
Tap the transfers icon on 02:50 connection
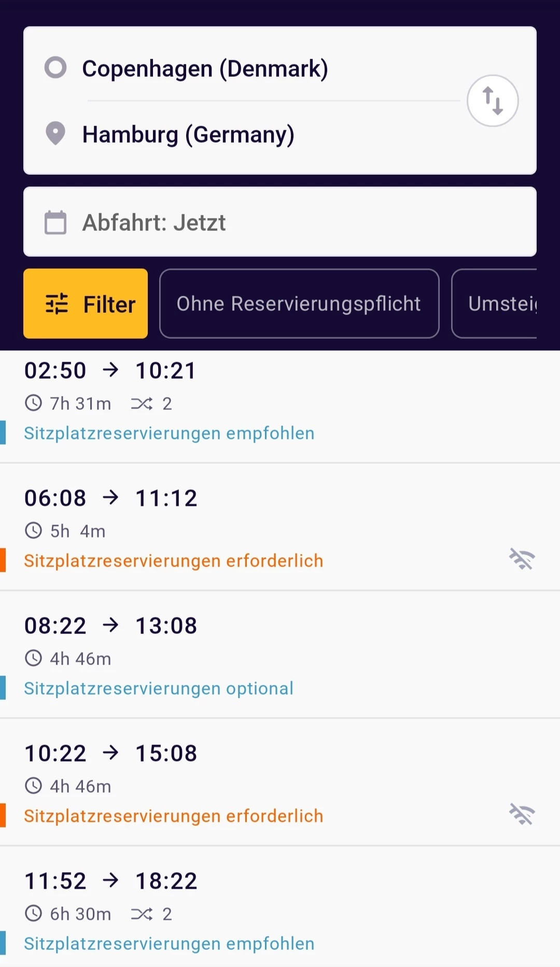[142, 404]
